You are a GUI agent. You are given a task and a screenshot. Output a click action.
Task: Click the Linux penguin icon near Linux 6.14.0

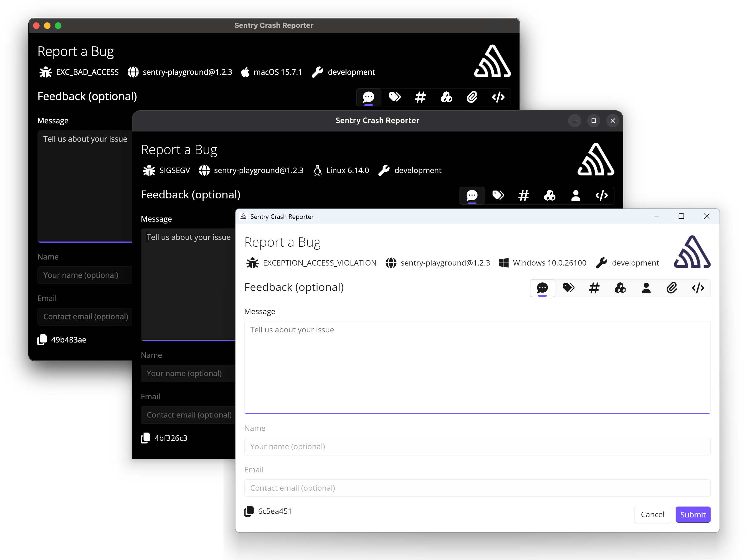317,170
